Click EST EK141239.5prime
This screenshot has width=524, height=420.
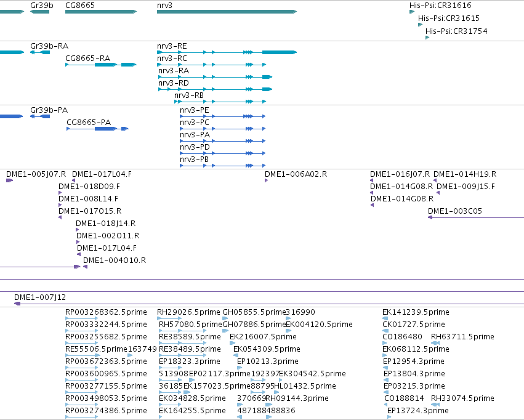click(416, 312)
